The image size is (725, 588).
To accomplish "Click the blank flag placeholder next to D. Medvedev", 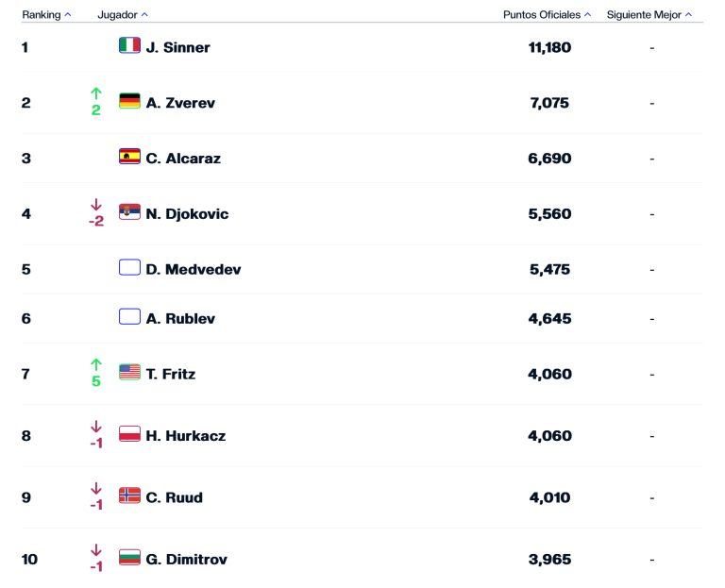I will tap(129, 267).
